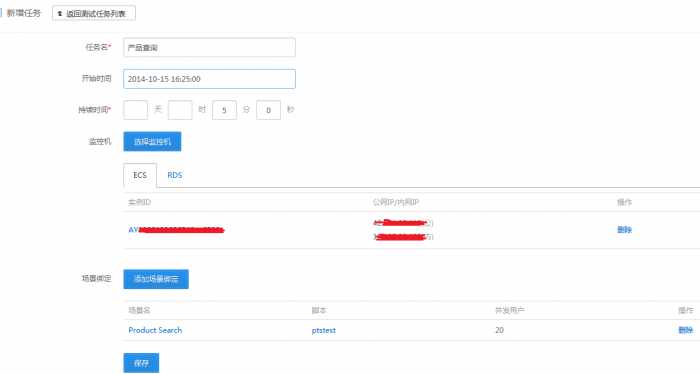Screen dimensions: 700x374
Task: Switch to the RDS tab
Action: [x=175, y=175]
